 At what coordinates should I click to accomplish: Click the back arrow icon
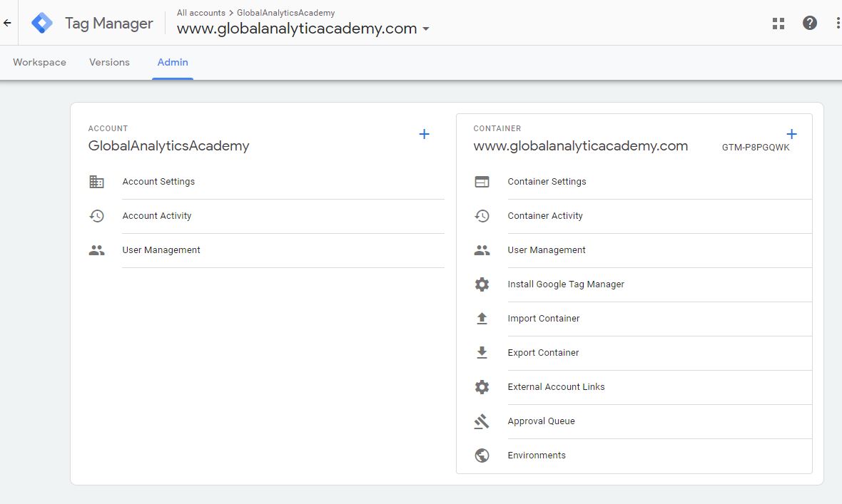tap(7, 23)
